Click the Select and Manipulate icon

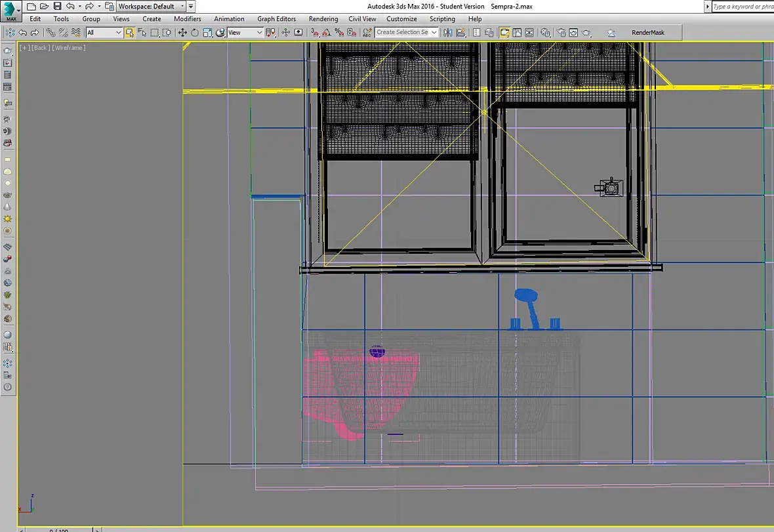286,33
